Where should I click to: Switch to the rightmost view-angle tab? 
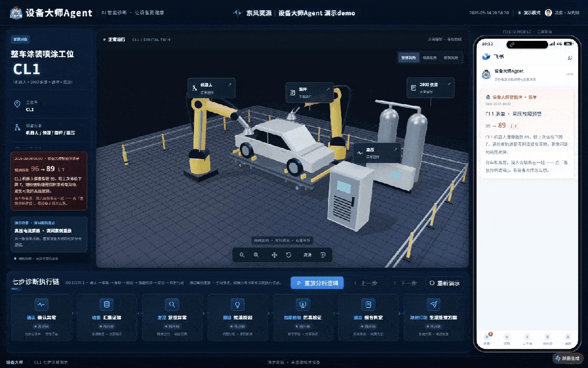pos(451,58)
